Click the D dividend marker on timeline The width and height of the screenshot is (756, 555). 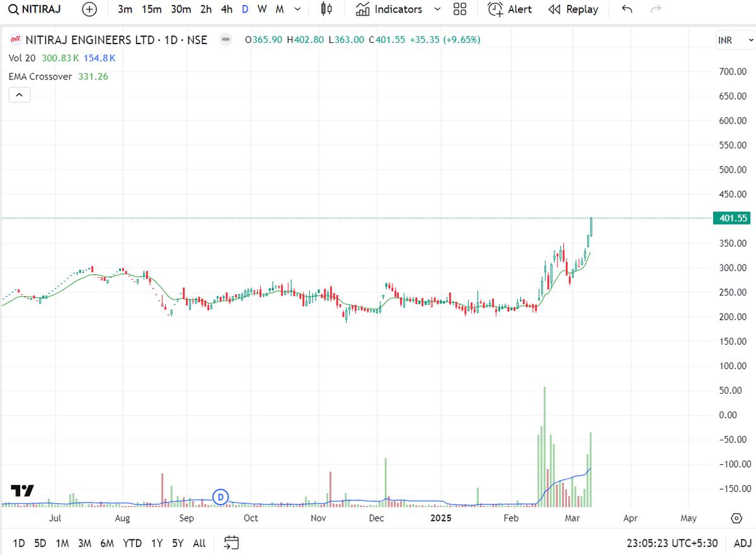tap(220, 497)
